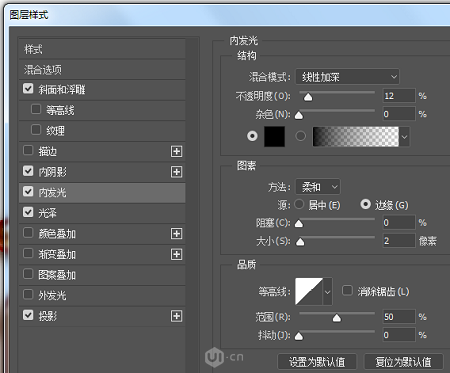Viewport: 450px width, 373px height.
Task: Click the 抖动 slider handle
Action: [x=299, y=336]
